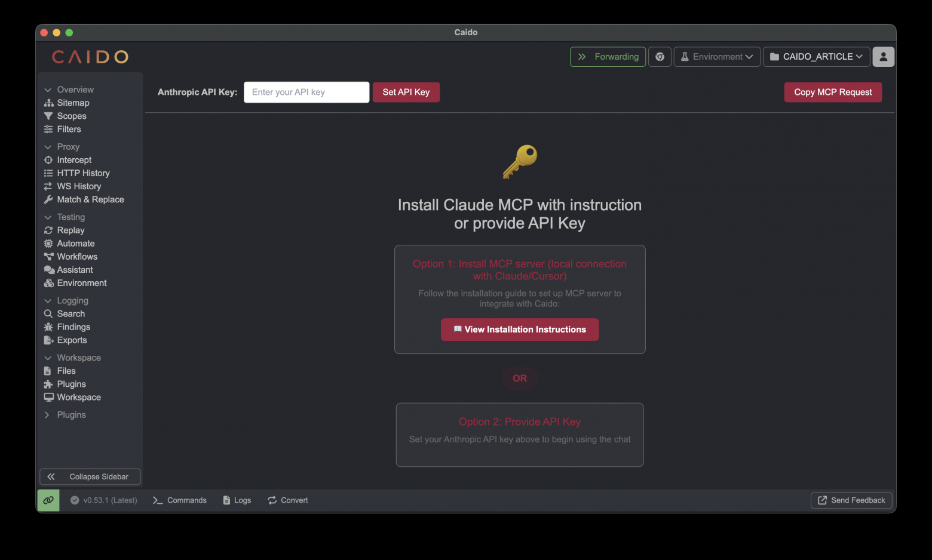This screenshot has width=932, height=560.
Task: Click the Plugins puzzle piece icon
Action: coord(48,384)
